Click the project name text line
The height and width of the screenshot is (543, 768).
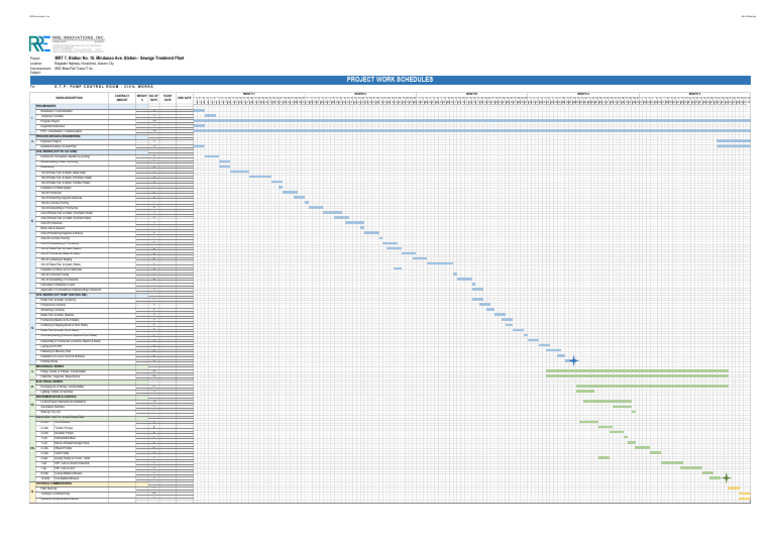[x=119, y=58]
